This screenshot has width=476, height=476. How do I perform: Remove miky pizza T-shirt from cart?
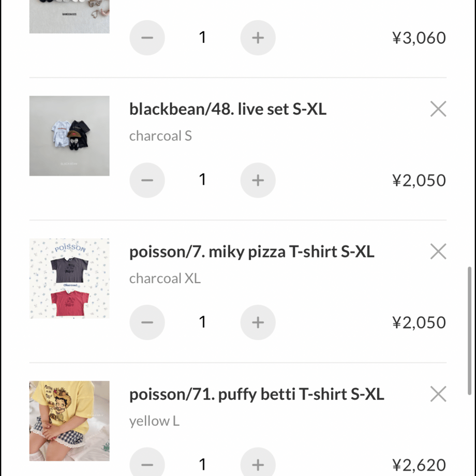[x=438, y=251]
